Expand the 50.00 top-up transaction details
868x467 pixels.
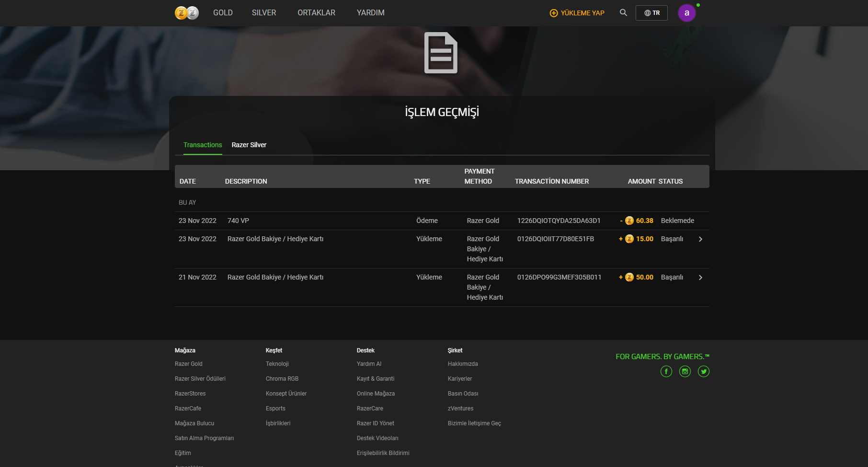[700, 278]
